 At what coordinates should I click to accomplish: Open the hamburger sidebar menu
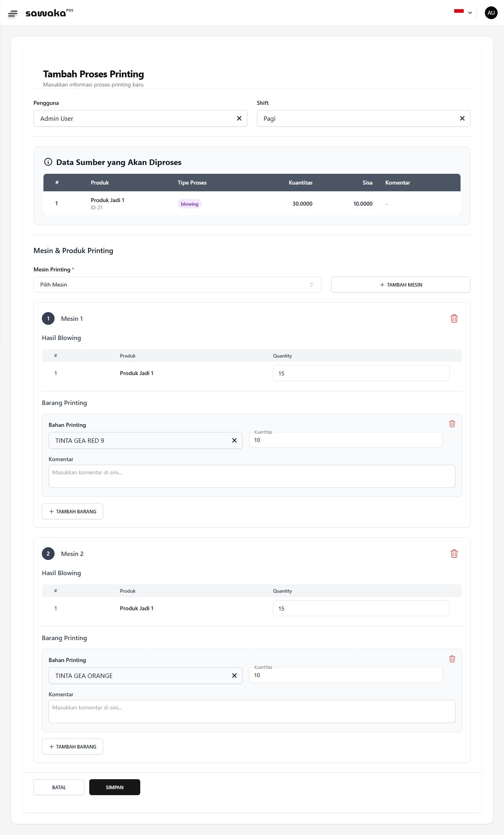pyautogui.click(x=13, y=14)
